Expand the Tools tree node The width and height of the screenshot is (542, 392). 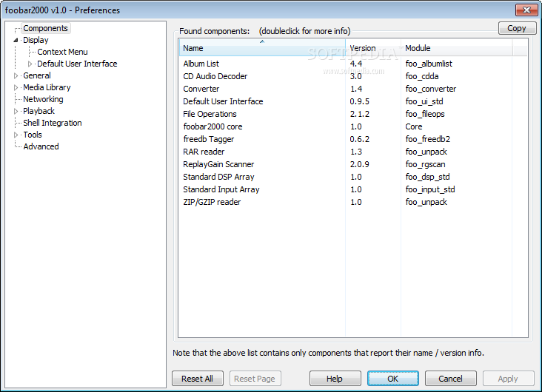16,135
